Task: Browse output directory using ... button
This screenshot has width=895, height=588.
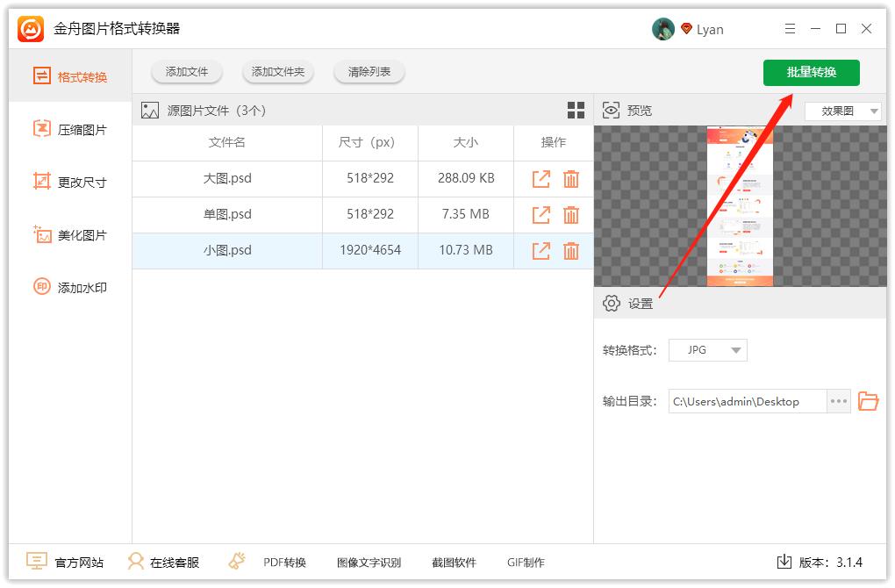Action: (837, 401)
